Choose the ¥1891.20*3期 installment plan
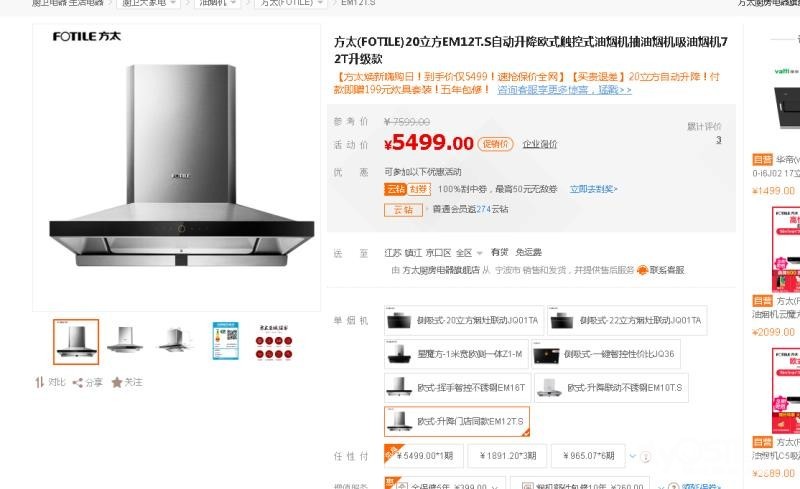 (508, 456)
